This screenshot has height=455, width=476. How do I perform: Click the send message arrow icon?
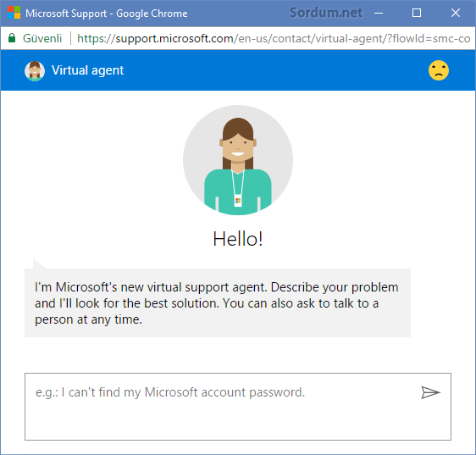tap(430, 392)
